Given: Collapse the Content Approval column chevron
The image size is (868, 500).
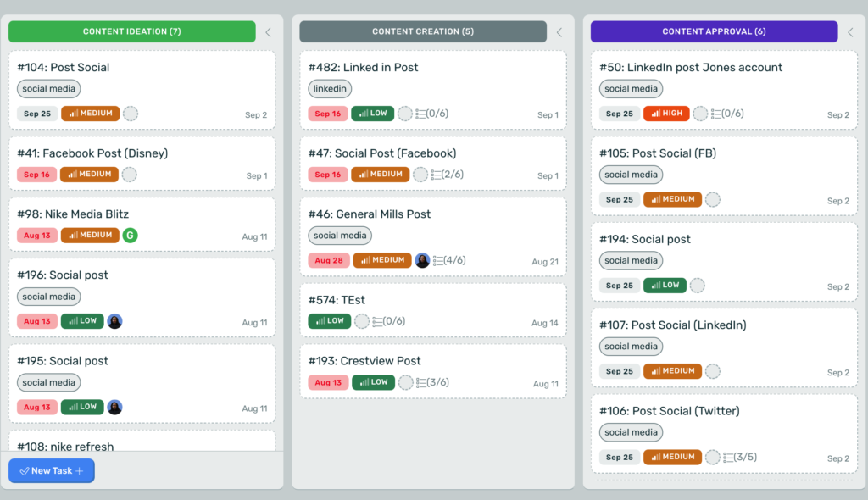Looking at the screenshot, I should click(x=851, y=32).
